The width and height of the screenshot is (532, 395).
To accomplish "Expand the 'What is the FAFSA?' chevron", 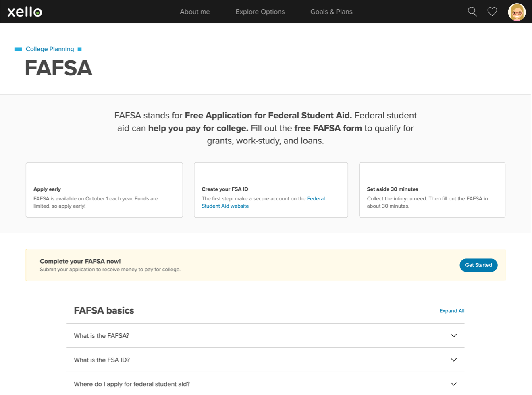I will 453,336.
